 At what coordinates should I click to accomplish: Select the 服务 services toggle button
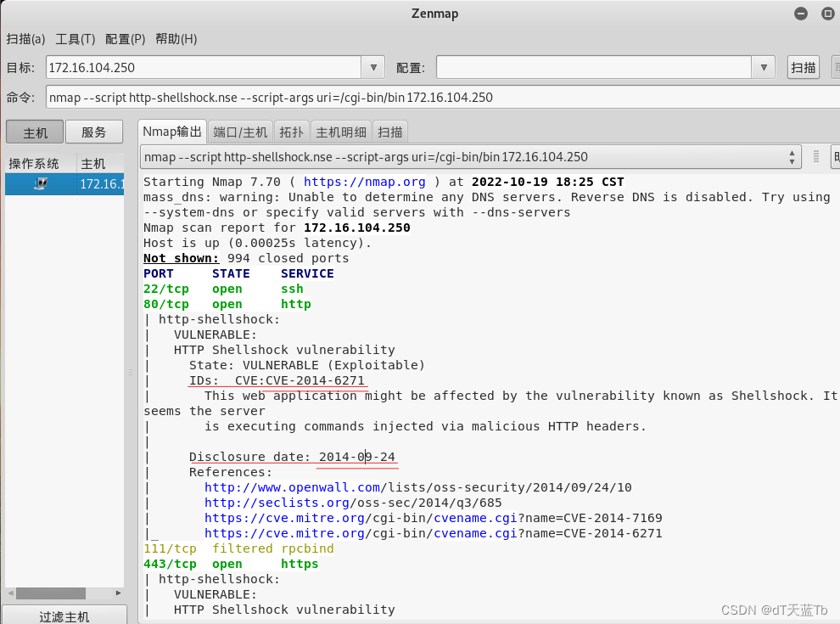93,132
